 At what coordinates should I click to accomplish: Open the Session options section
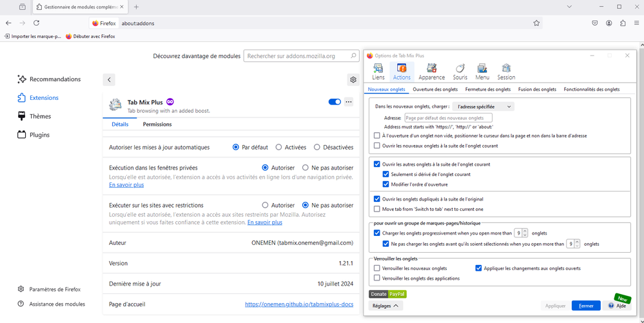[x=506, y=72]
